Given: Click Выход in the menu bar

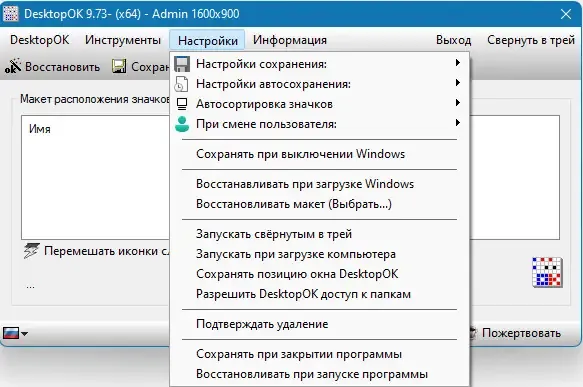Looking at the screenshot, I should click(454, 40).
